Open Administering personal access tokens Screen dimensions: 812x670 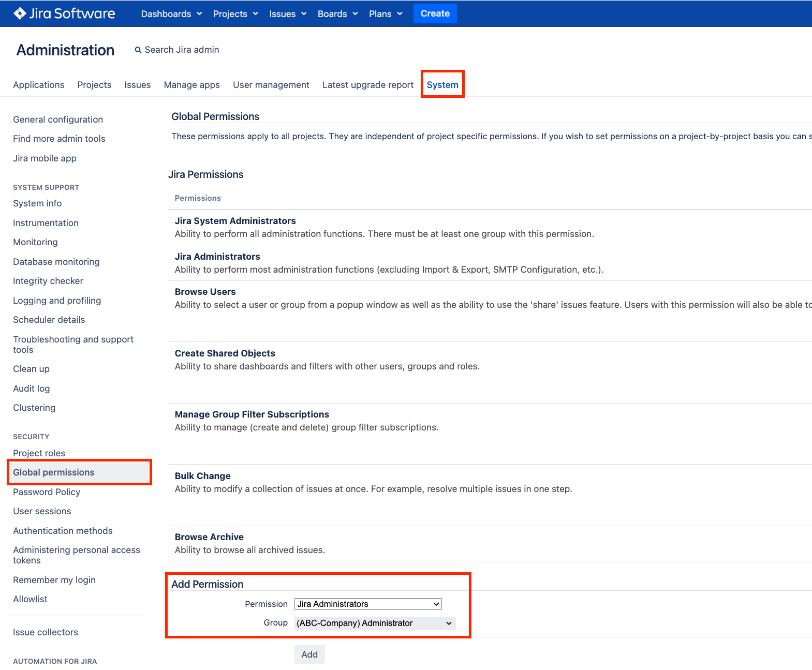pos(77,555)
